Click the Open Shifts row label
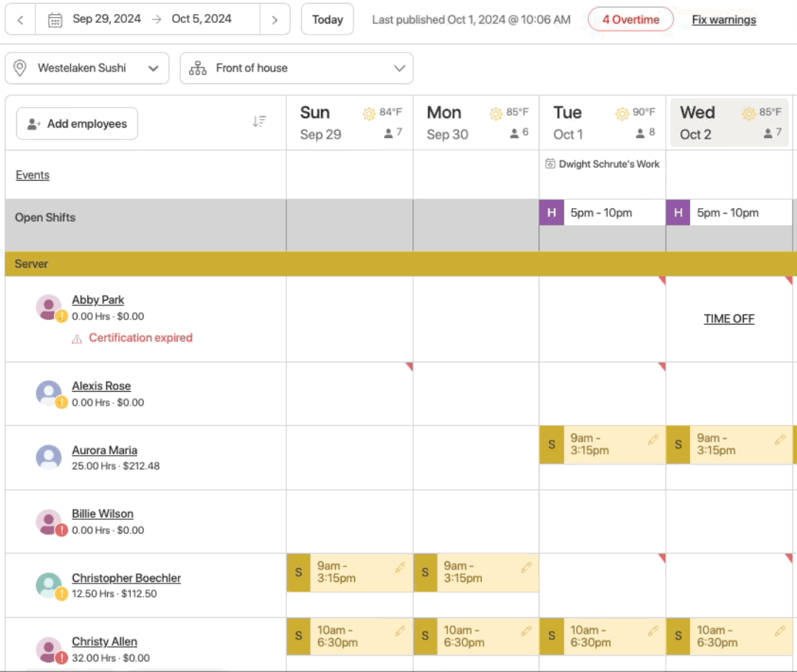797x672 pixels. pyautogui.click(x=45, y=218)
